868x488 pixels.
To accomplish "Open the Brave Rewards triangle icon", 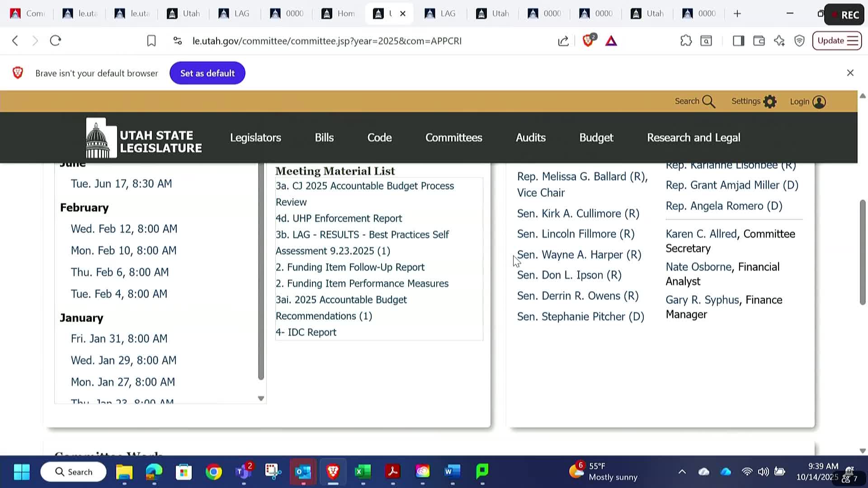I will pyautogui.click(x=611, y=41).
